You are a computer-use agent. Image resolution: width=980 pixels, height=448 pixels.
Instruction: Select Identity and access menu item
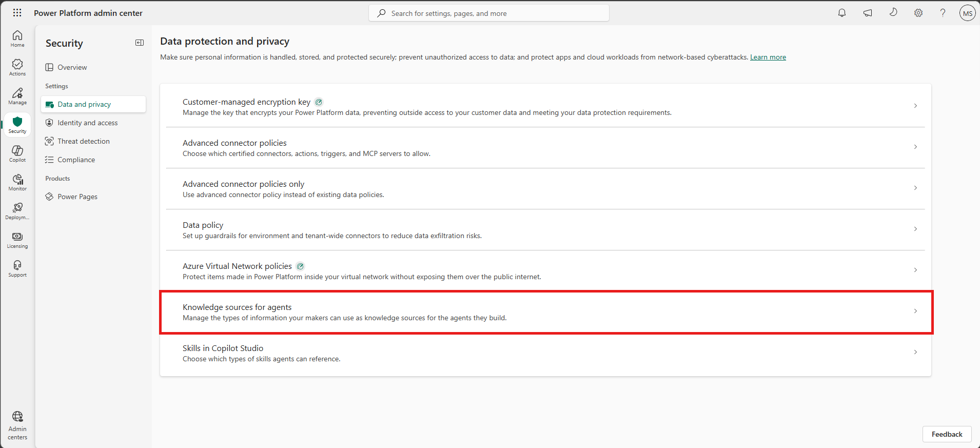93,123
